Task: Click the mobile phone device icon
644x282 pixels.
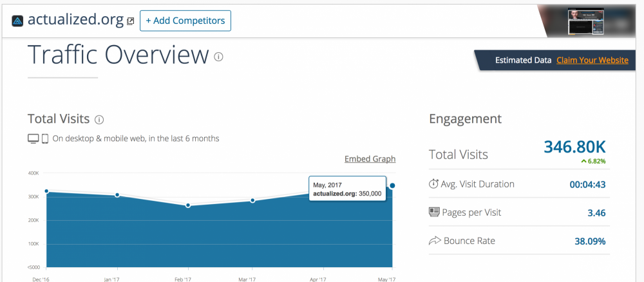Action: tap(45, 138)
